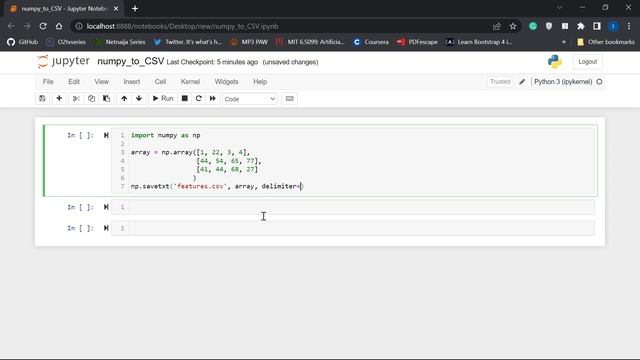Rename the notebook title numpy_to_CSV

(x=131, y=61)
